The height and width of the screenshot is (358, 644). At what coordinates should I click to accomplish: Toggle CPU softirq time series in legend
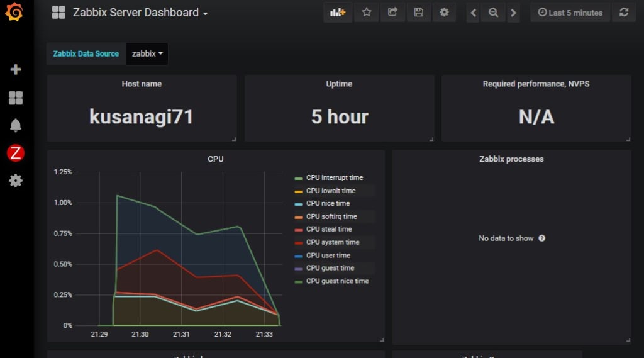(x=332, y=216)
